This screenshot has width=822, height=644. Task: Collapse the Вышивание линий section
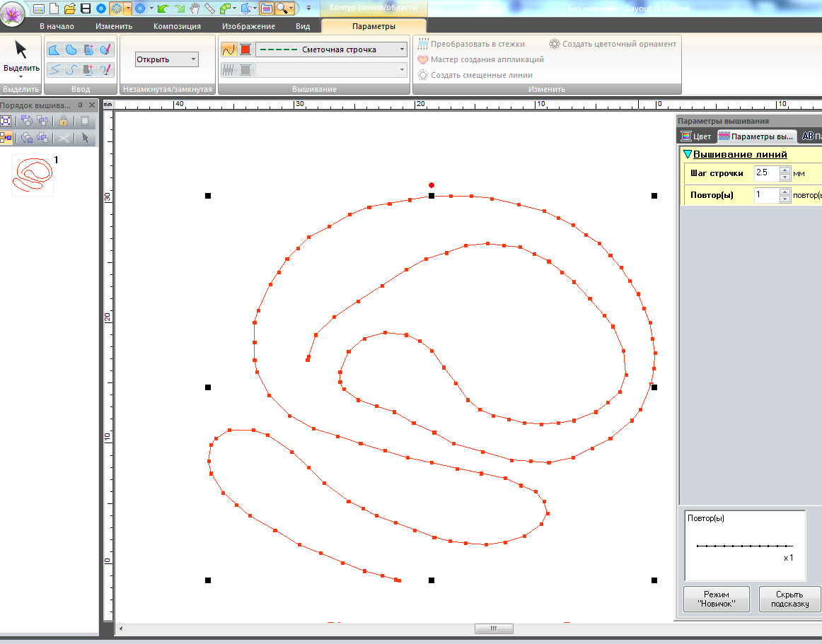687,155
